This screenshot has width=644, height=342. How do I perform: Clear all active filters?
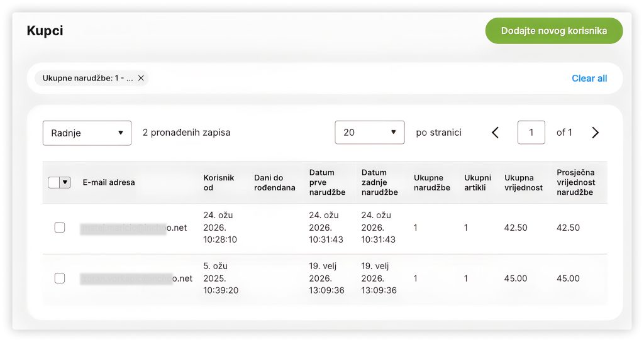click(x=589, y=79)
